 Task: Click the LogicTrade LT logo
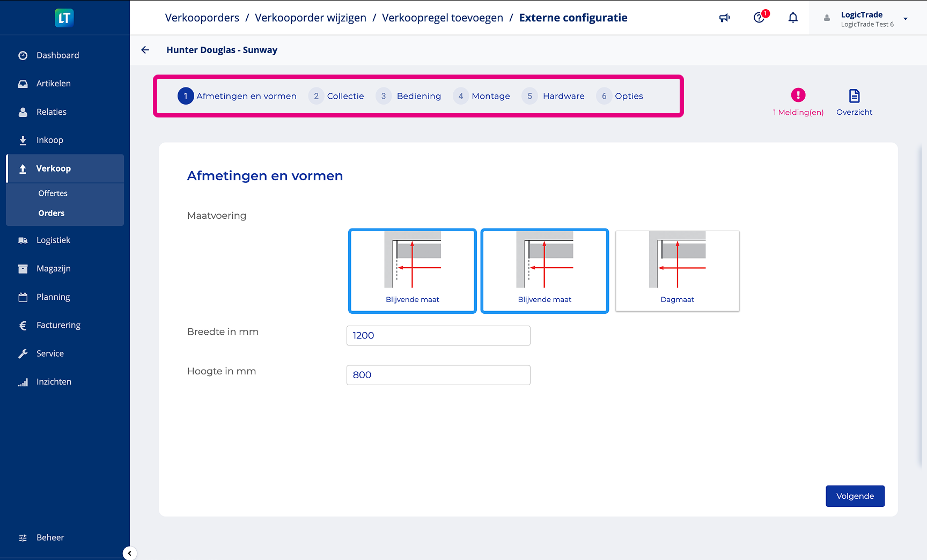[64, 18]
